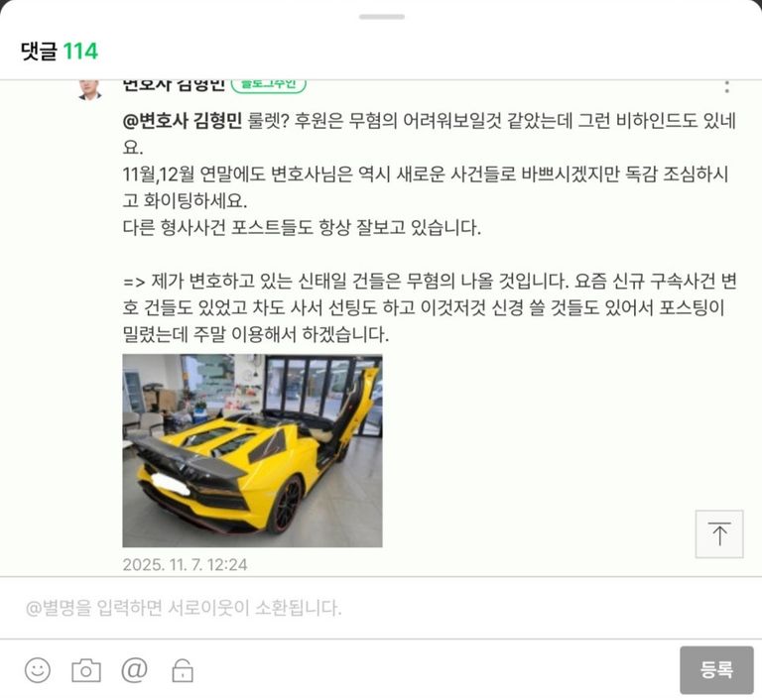Focus the @별명을 입력하면 comment input field
This screenshot has width=762, height=700.
pos(381,608)
